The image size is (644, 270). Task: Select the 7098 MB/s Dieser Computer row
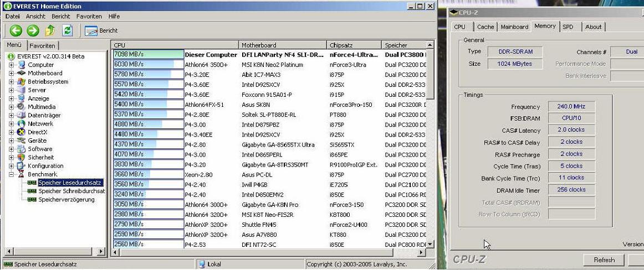click(x=270, y=54)
